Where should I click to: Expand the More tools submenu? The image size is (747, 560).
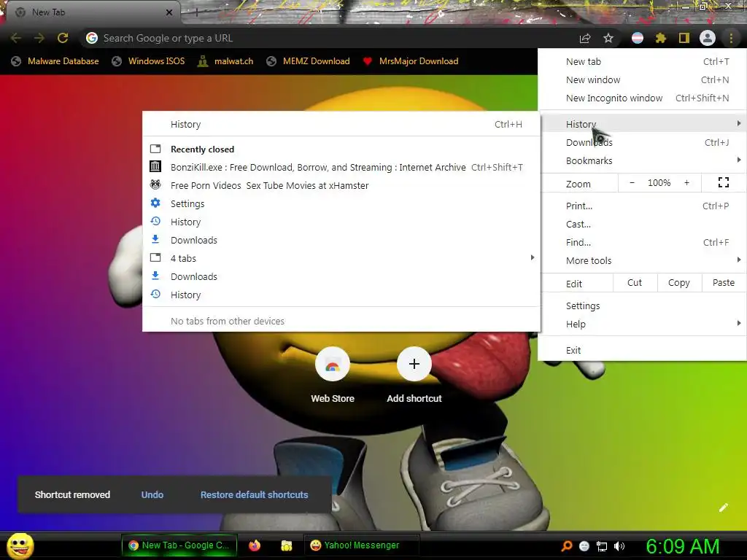[x=642, y=260]
